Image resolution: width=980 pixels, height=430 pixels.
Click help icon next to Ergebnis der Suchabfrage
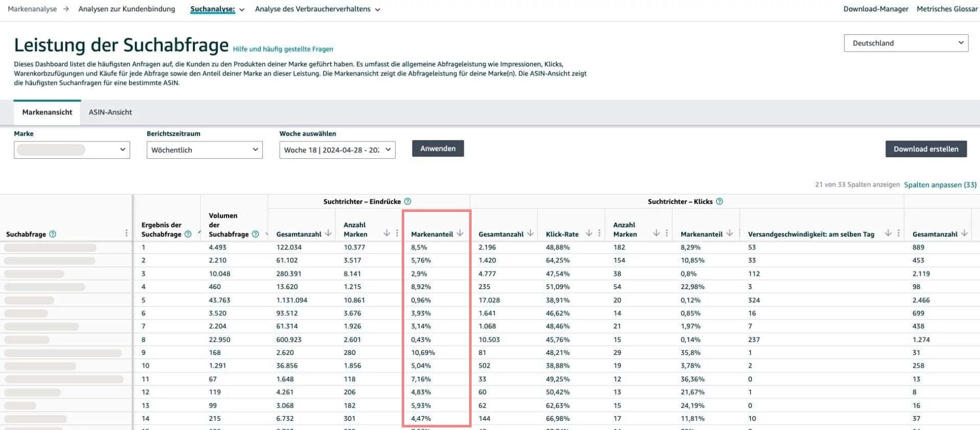(188, 234)
